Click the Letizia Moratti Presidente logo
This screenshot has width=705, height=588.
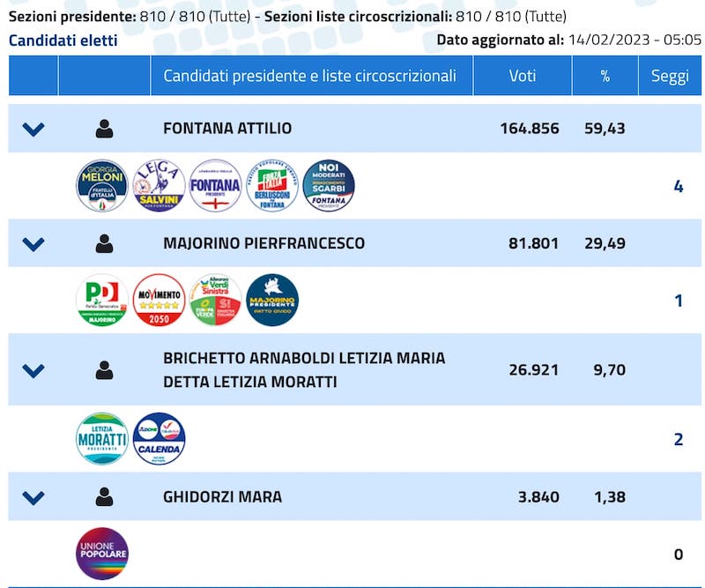point(102,439)
